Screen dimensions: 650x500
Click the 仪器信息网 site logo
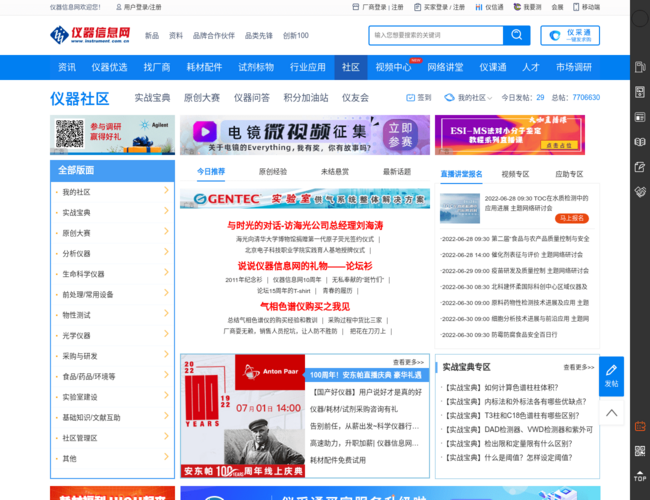(x=90, y=35)
